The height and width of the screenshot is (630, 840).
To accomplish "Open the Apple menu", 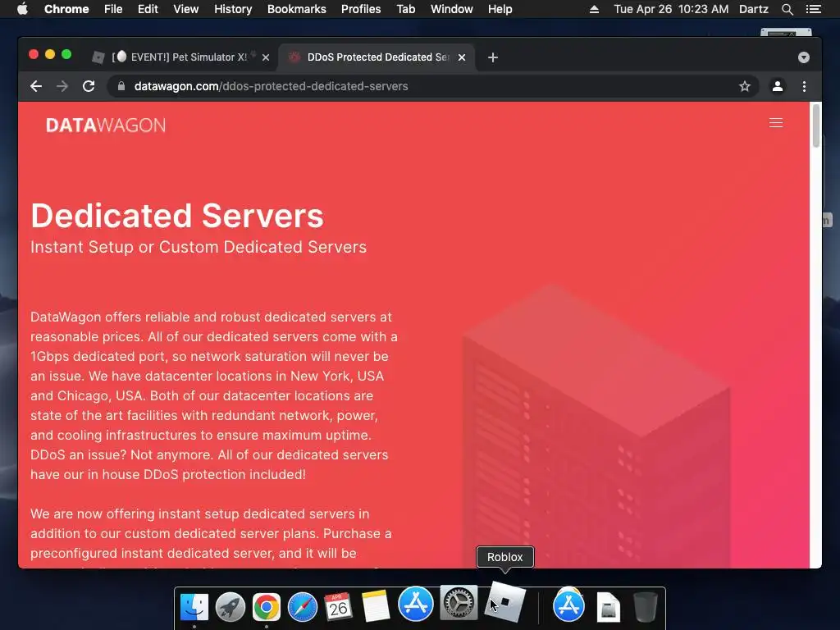I will pyautogui.click(x=22, y=9).
